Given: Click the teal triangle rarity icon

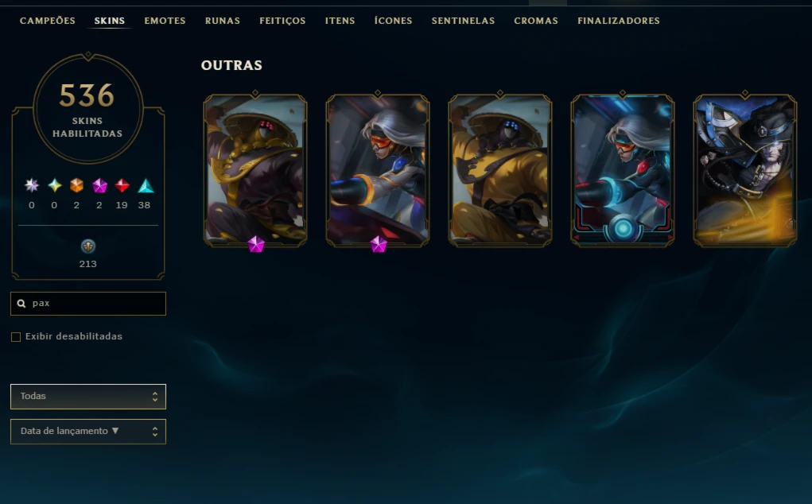Looking at the screenshot, I should pyautogui.click(x=146, y=185).
